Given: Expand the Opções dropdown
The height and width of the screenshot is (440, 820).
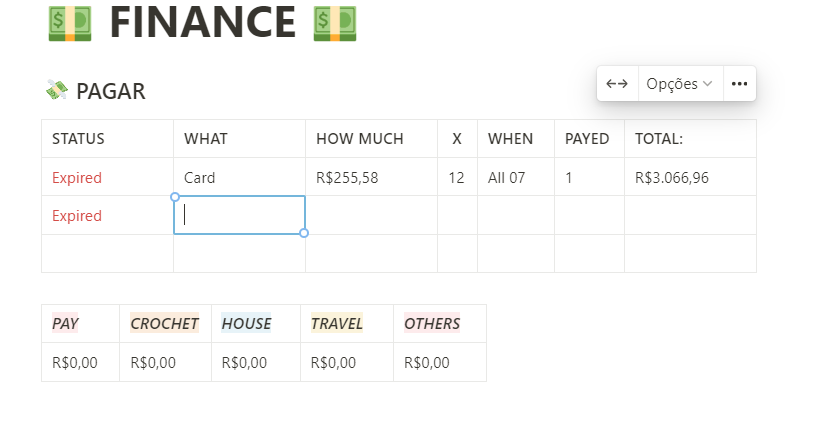Looking at the screenshot, I should [679, 84].
